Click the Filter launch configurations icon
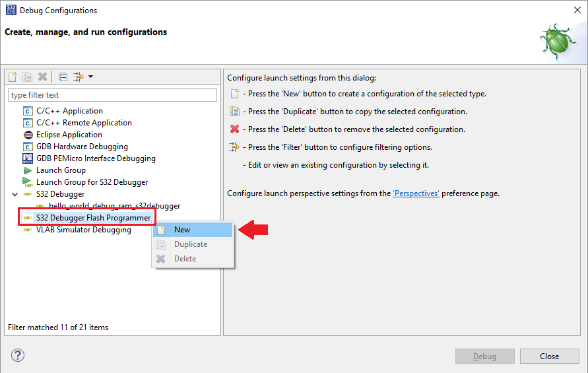 [79, 77]
